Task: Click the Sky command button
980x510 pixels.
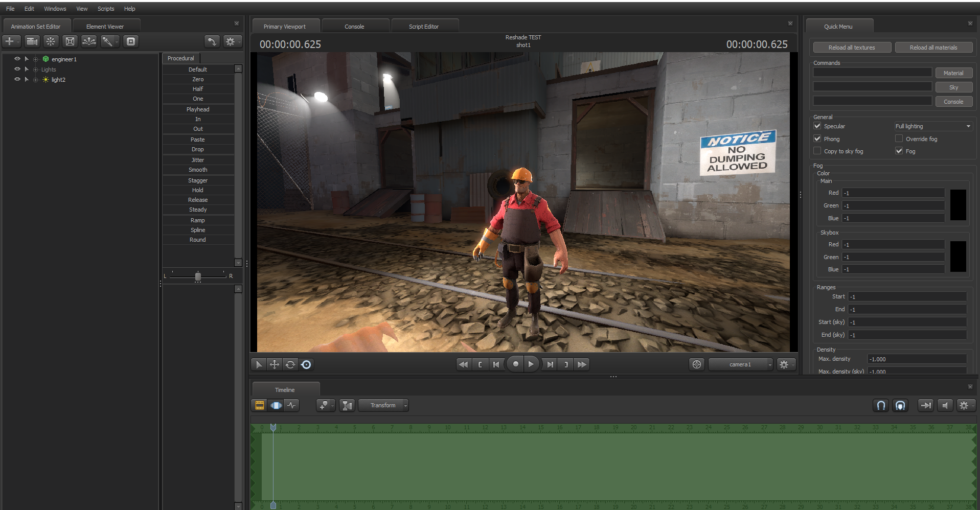Action: point(953,87)
